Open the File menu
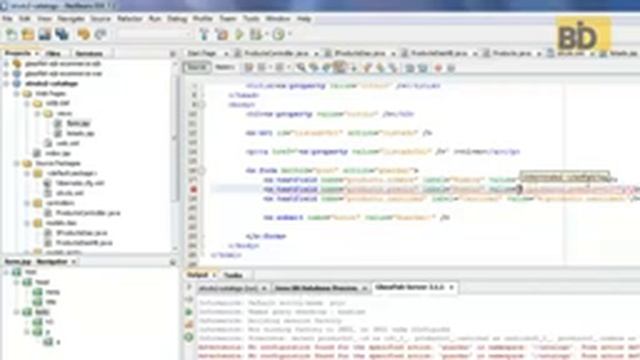This screenshot has height=360, width=640. (x=7, y=19)
